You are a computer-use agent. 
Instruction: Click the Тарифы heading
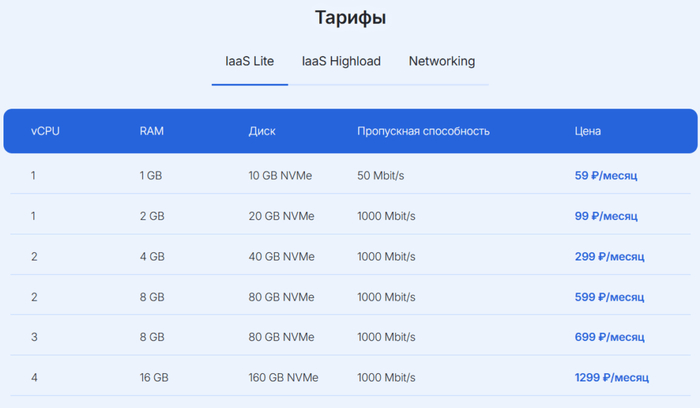(350, 18)
